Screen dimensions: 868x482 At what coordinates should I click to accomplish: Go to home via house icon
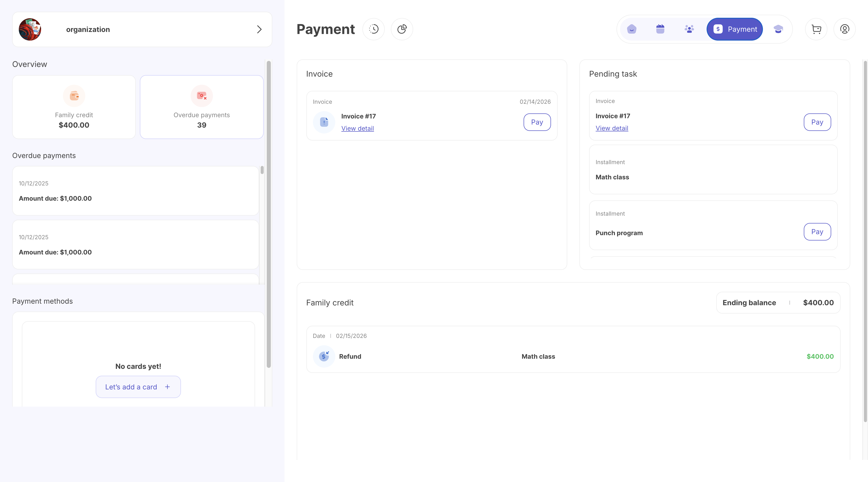click(632, 29)
